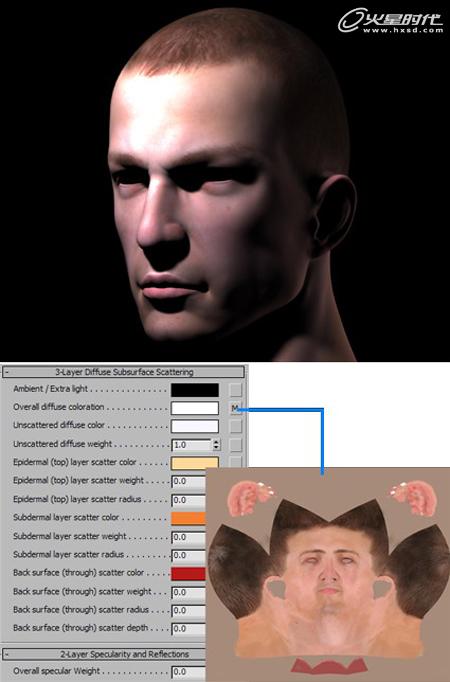This screenshot has height=682, width=450.
Task: Click the empty map button for Ambient / Extra light
Action: tap(235, 390)
